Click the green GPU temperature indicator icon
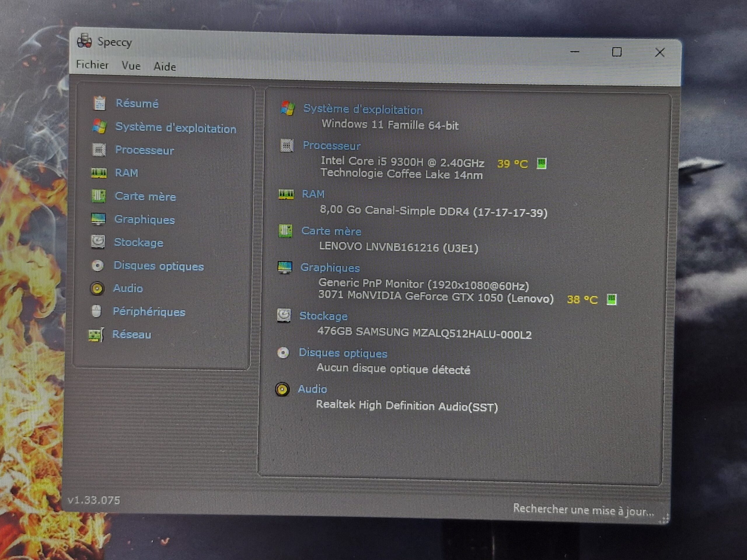Image resolution: width=747 pixels, height=560 pixels. click(611, 300)
